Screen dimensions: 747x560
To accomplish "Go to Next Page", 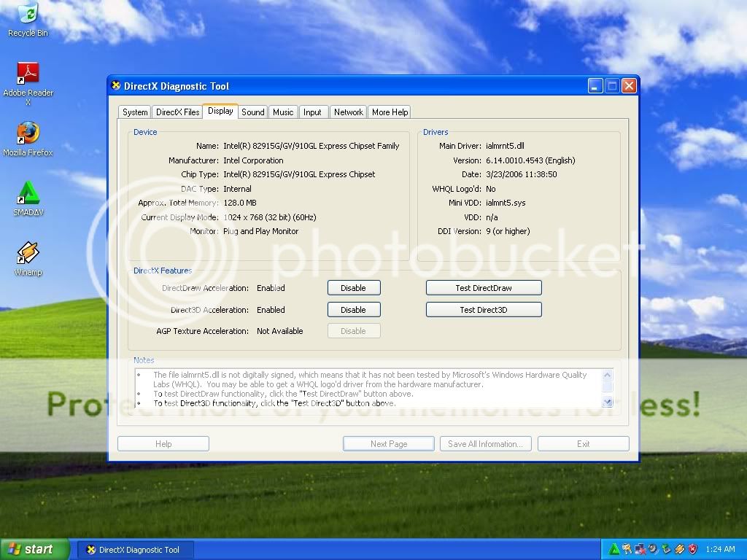I will 389,444.
